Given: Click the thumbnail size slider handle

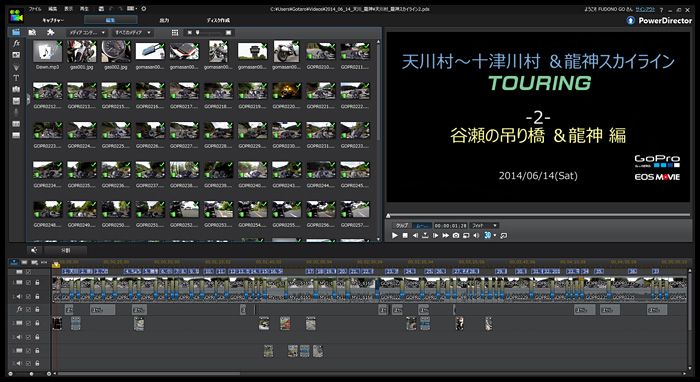Looking at the screenshot, I should 197,33.
